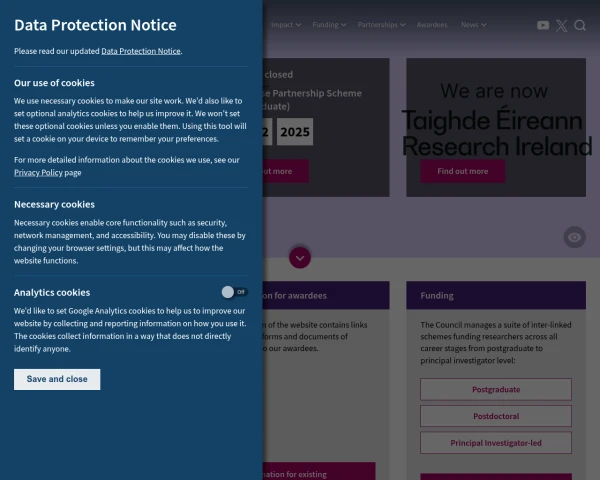Click the Funding card heading
The height and width of the screenshot is (480, 600).
pyautogui.click(x=437, y=295)
